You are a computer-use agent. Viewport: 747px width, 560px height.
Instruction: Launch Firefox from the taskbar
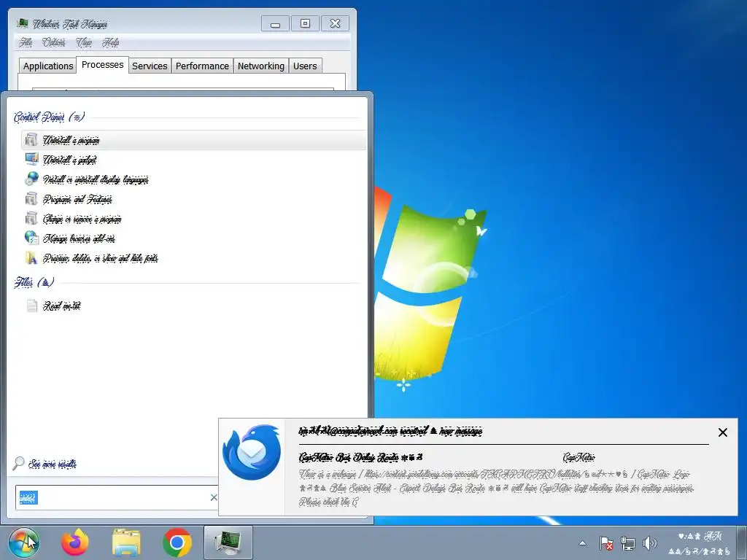tap(75, 542)
